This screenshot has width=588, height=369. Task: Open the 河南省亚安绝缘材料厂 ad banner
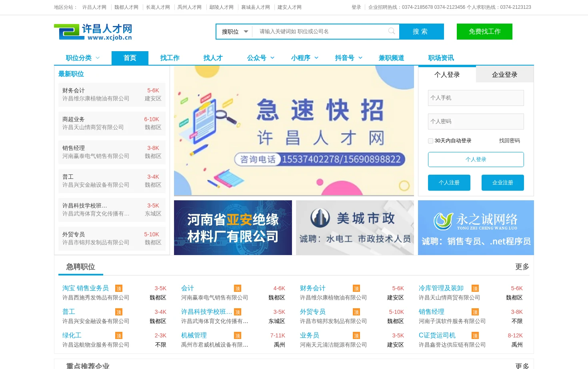pos(233,227)
